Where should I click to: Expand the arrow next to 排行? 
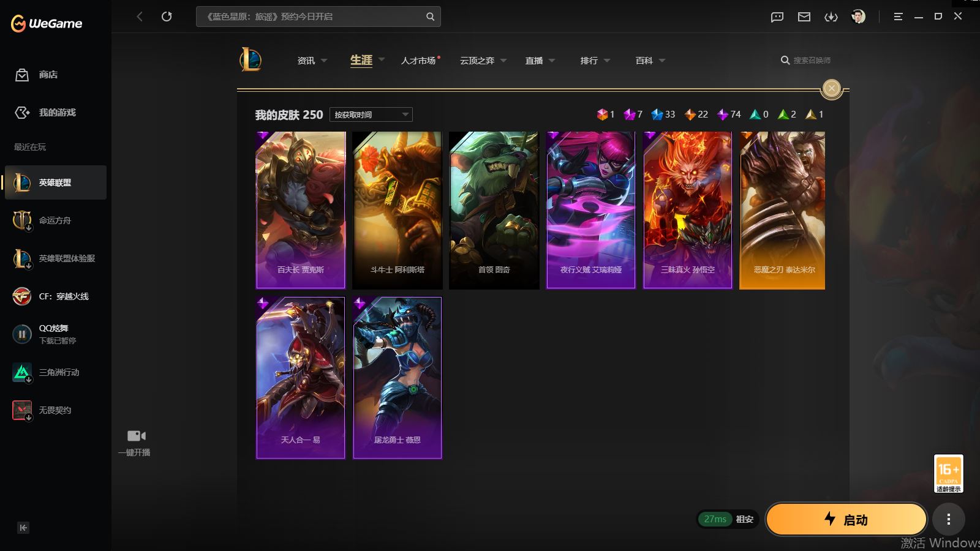tap(607, 61)
